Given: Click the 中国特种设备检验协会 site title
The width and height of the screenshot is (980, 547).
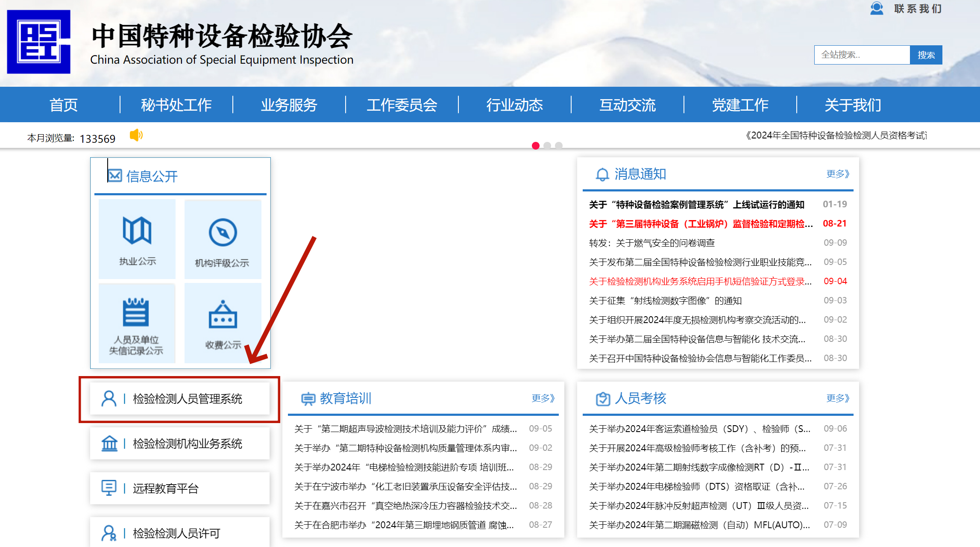Looking at the screenshot, I should pyautogui.click(x=222, y=36).
